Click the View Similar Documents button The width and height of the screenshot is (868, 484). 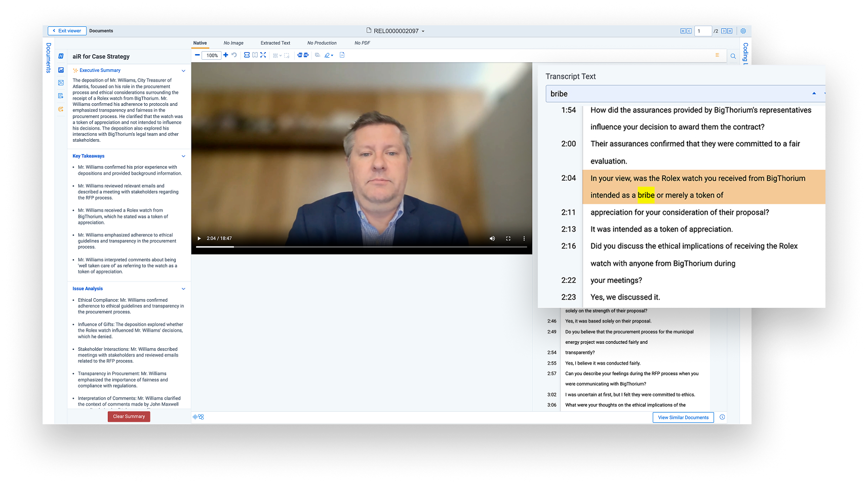point(683,417)
